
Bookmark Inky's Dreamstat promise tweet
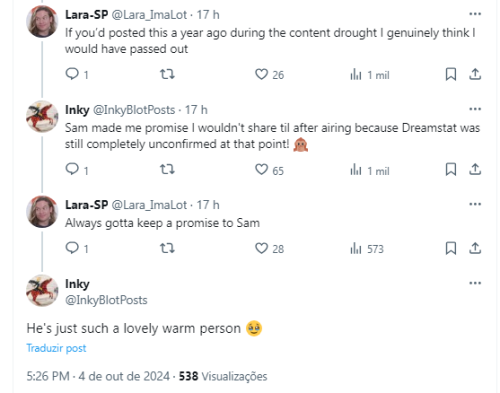tap(451, 169)
